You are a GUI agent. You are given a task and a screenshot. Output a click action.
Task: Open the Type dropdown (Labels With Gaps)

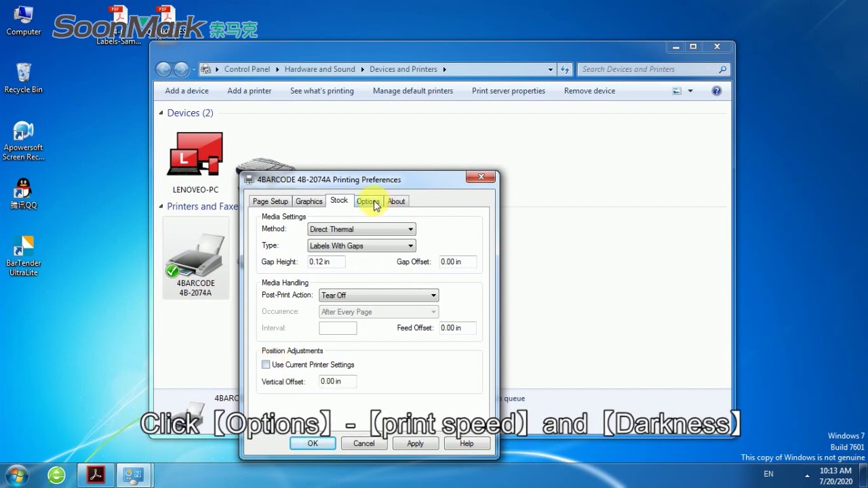361,246
